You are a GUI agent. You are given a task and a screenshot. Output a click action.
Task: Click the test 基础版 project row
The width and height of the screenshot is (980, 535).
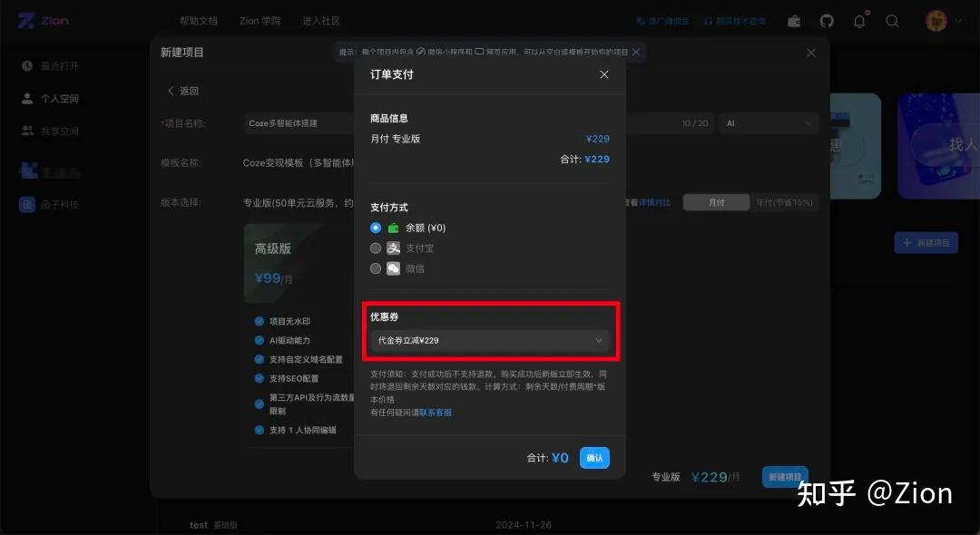click(214, 525)
